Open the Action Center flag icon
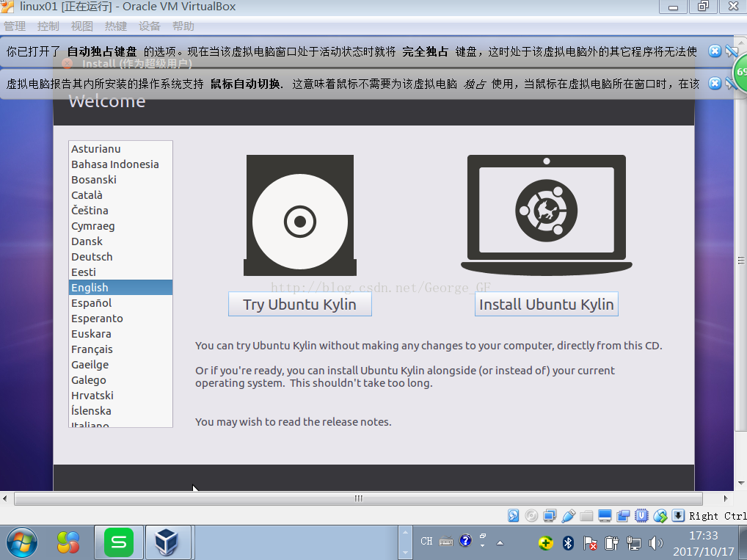 pos(590,543)
